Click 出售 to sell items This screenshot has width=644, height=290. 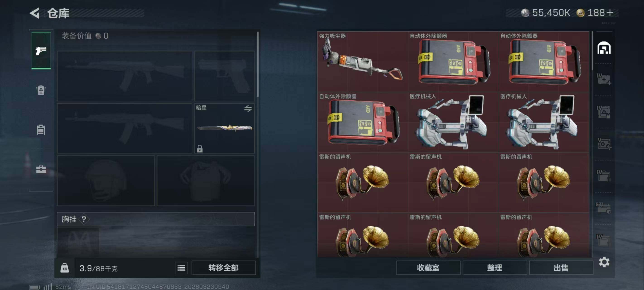561,268
